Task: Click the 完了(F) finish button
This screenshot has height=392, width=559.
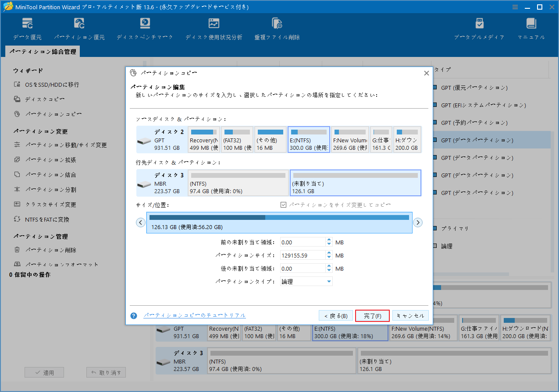Action: click(372, 316)
